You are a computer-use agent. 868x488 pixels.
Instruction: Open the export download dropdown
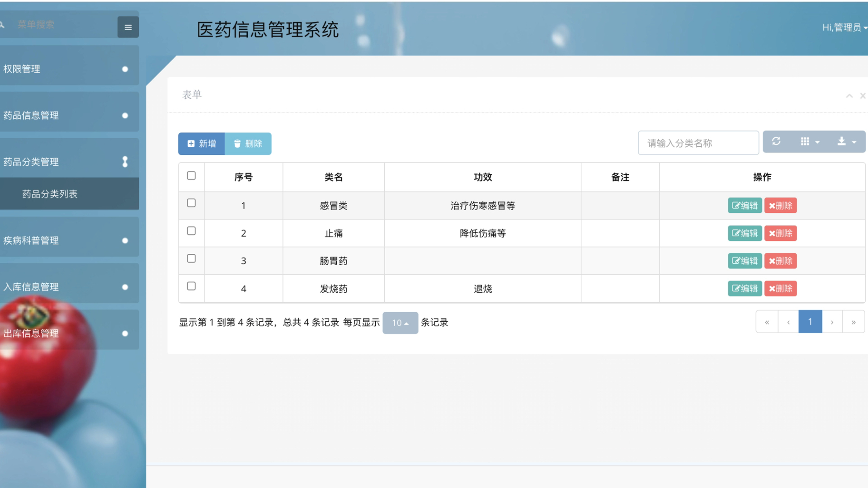click(x=846, y=141)
